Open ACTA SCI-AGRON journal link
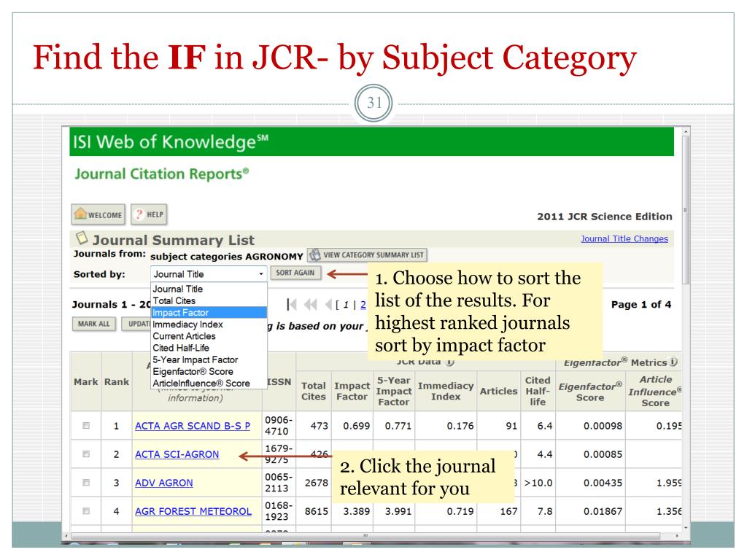 pyautogui.click(x=177, y=454)
